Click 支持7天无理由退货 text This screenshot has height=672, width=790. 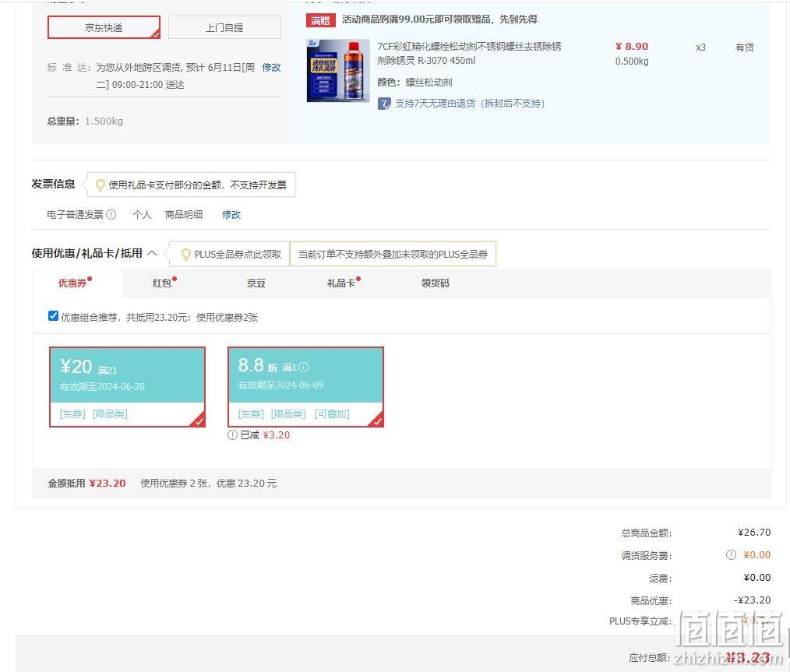pyautogui.click(x=470, y=104)
